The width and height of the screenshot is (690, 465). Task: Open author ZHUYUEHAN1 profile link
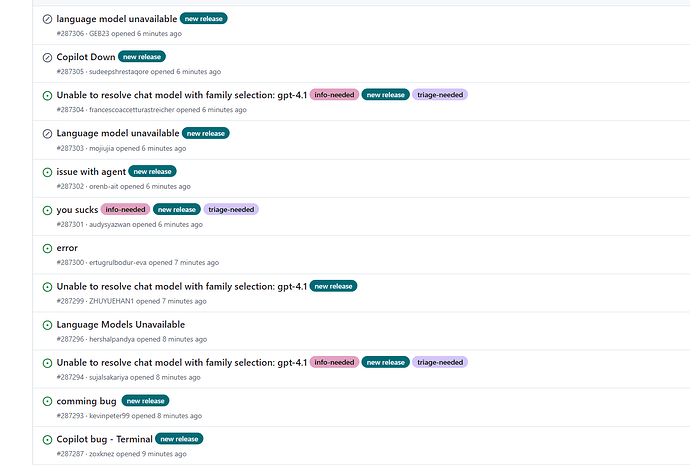[x=111, y=301]
